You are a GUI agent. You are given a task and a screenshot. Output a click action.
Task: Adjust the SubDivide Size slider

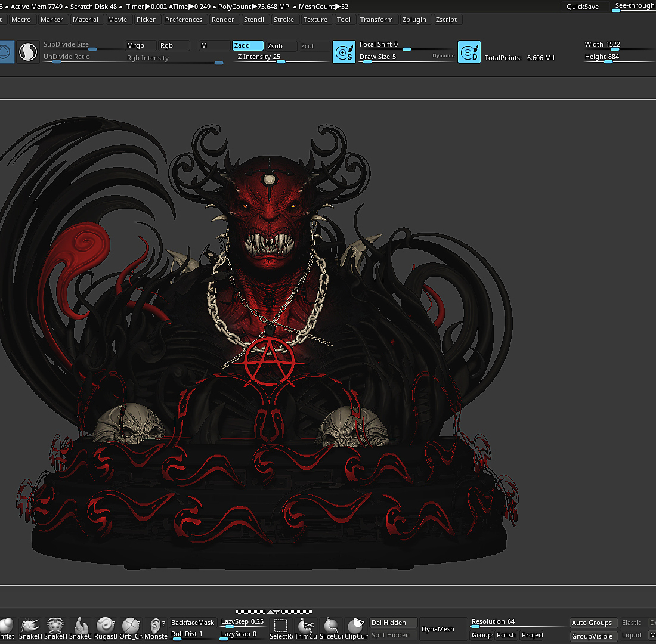pyautogui.click(x=82, y=45)
